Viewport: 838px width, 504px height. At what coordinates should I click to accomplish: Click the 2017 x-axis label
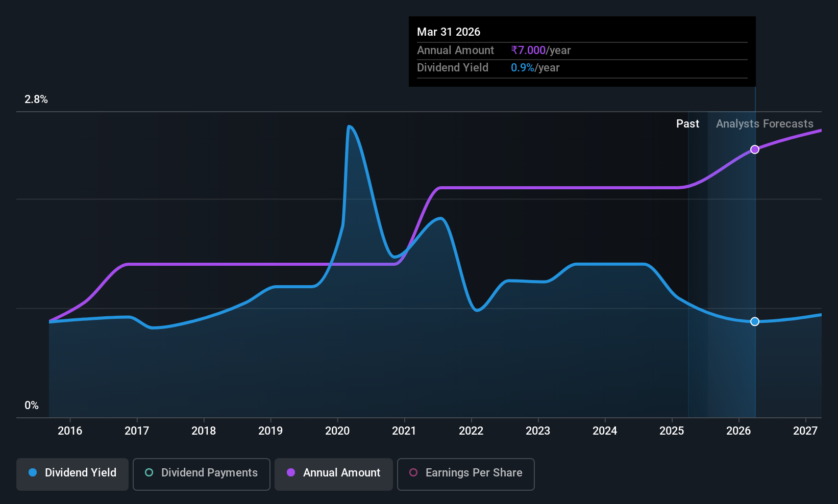tap(137, 431)
